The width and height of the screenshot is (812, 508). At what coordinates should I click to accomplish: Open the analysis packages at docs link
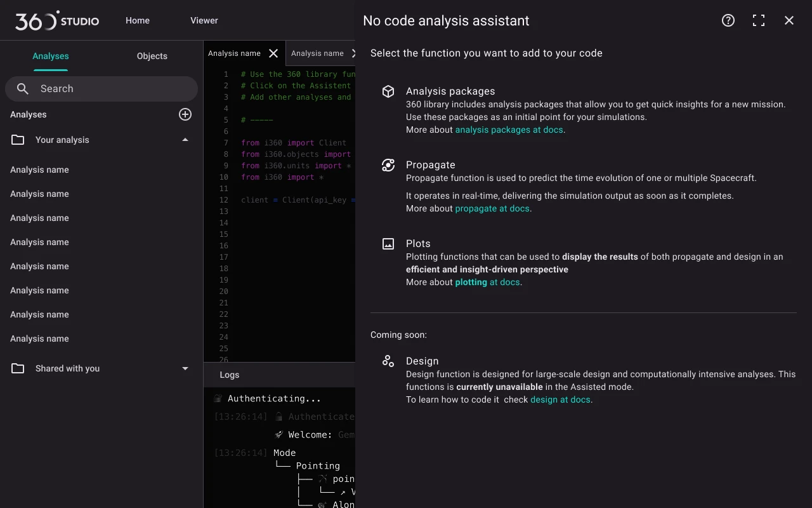(x=509, y=130)
